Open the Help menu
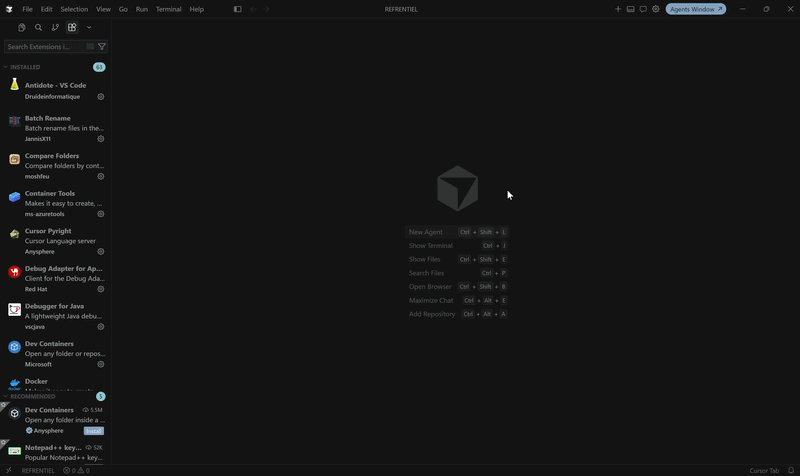800x476 pixels. (x=196, y=9)
